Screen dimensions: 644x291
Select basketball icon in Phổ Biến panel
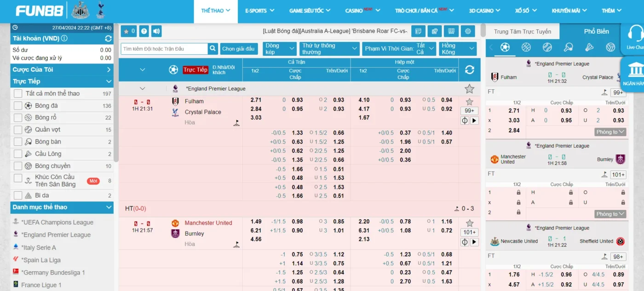[x=526, y=47]
